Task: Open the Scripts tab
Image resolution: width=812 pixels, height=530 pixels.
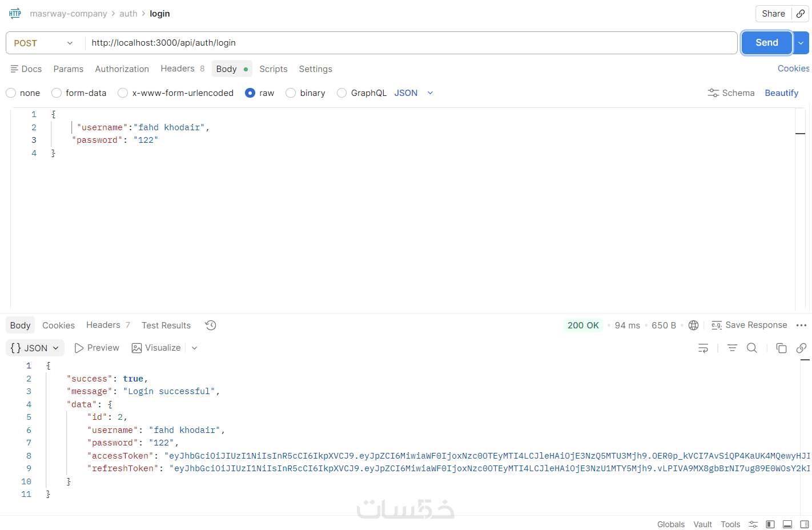Action: (x=274, y=69)
